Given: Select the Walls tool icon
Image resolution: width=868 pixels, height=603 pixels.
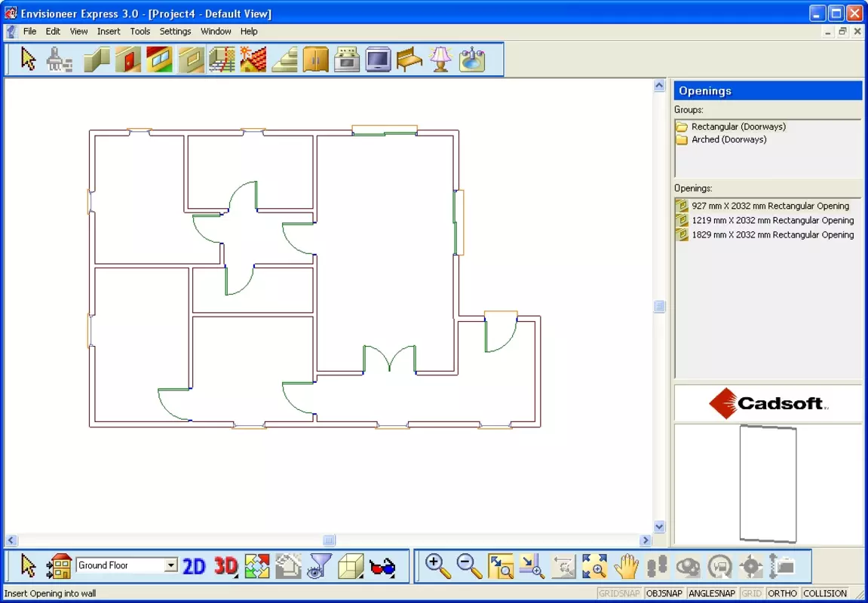Looking at the screenshot, I should coord(97,60).
